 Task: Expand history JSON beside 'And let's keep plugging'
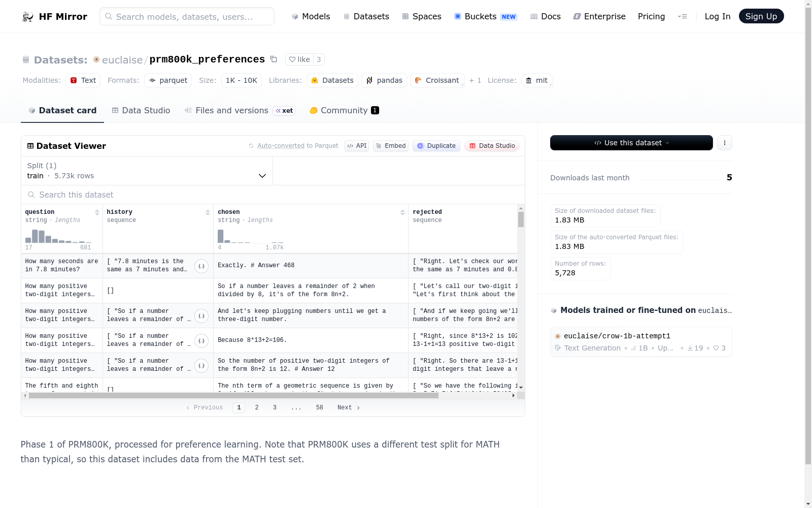[201, 316]
